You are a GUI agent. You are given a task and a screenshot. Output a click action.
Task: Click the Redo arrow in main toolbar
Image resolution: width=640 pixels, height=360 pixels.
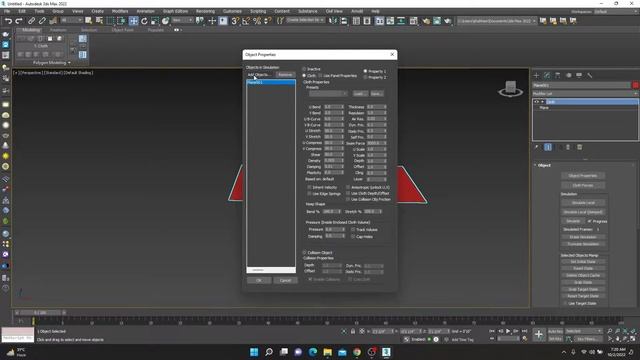click(x=19, y=21)
